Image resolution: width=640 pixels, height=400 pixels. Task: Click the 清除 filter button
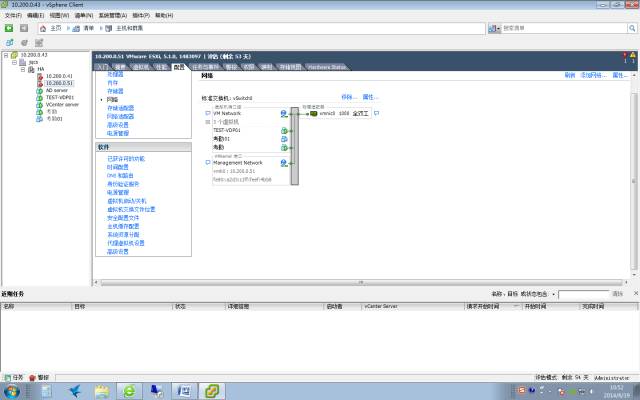(x=618, y=294)
